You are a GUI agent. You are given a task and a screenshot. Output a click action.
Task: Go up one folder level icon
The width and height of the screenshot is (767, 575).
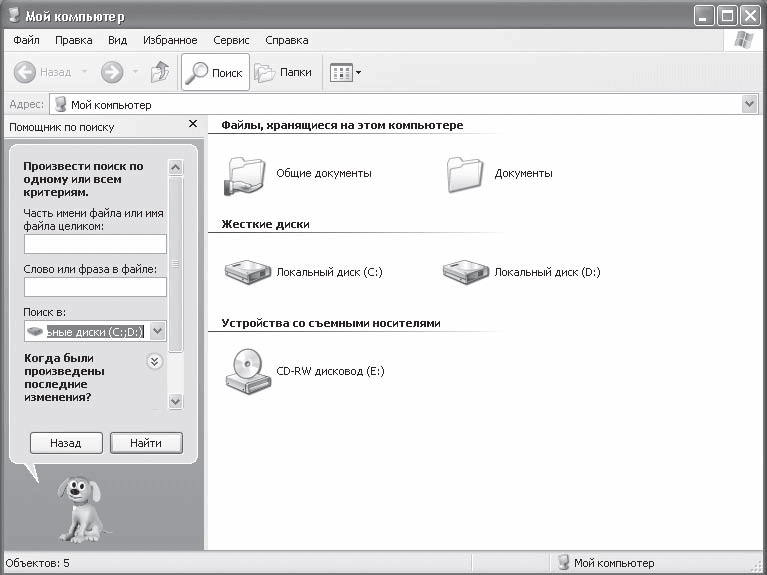click(160, 72)
